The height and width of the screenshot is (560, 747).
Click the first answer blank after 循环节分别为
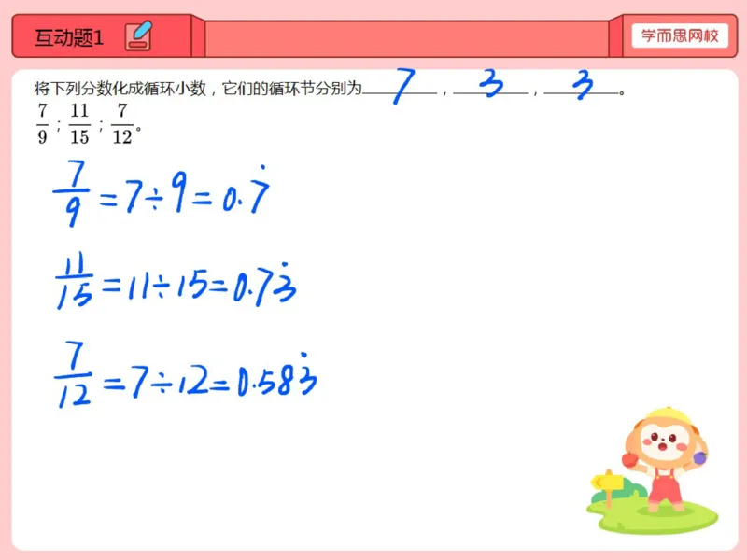(x=400, y=86)
